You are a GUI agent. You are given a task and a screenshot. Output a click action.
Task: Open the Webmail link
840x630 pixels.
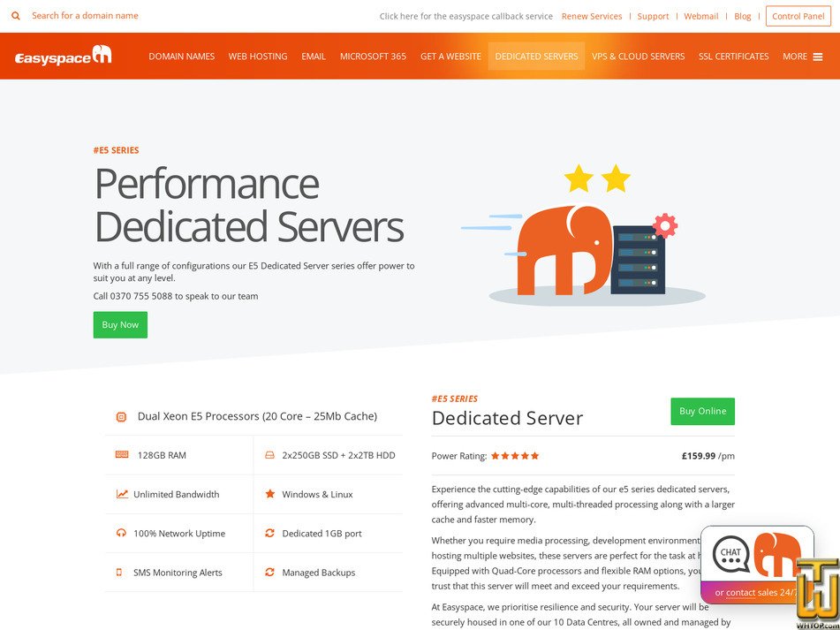(700, 16)
